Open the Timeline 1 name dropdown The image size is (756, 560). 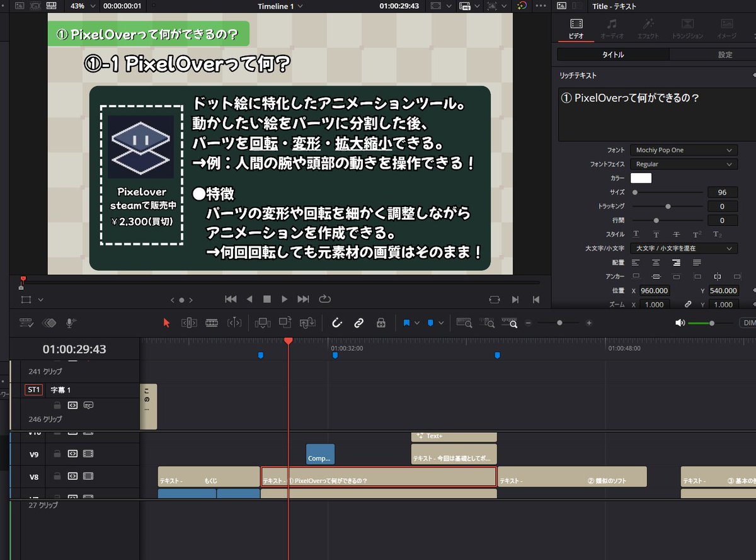pos(280,6)
